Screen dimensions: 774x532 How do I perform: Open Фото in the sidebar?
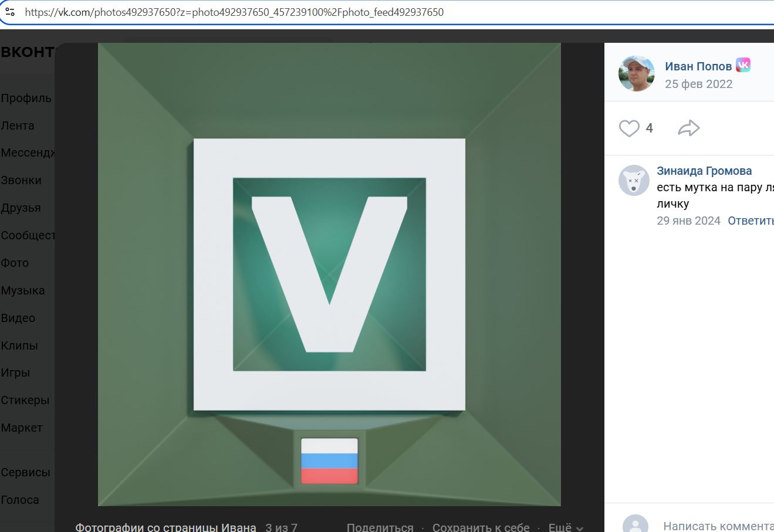click(x=15, y=263)
